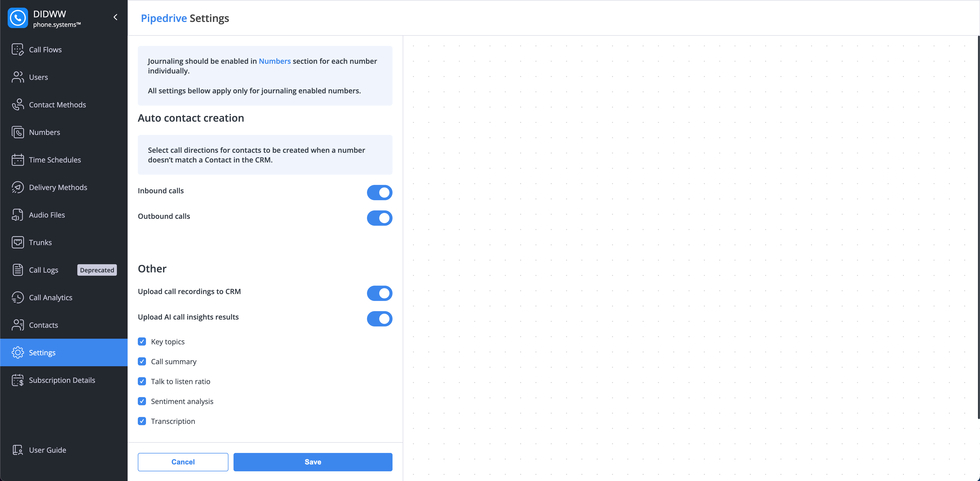This screenshot has height=481, width=980.
Task: Open Call Flows menu item
Action: pos(45,49)
